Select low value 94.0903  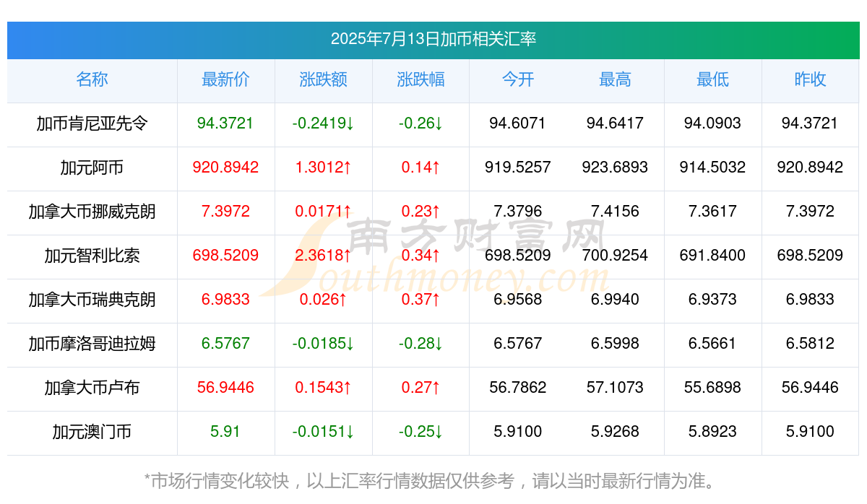712,123
